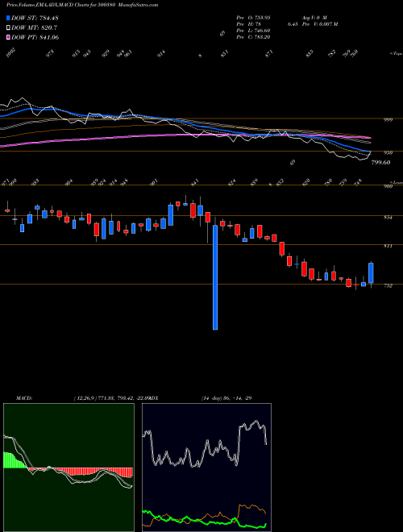
Task: Click the MACD label above green panel
Action: pyautogui.click(x=24, y=397)
